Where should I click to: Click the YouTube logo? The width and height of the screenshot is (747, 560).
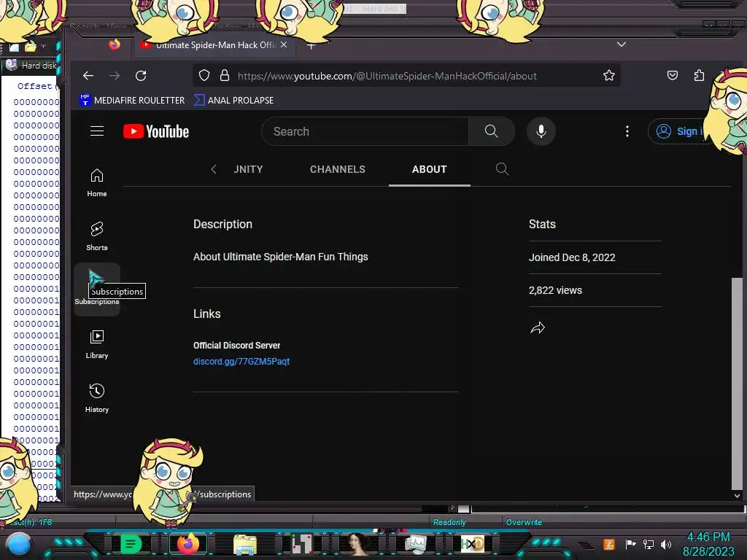(156, 131)
